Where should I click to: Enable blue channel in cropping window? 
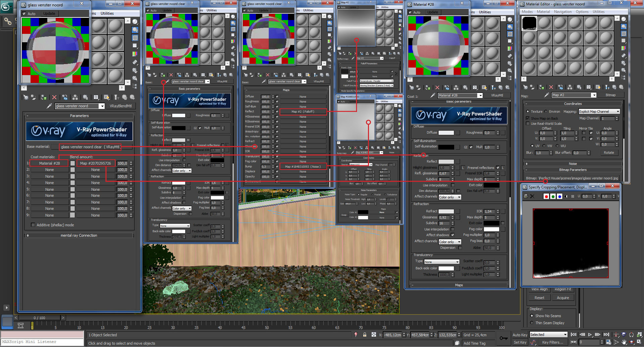[559, 196]
